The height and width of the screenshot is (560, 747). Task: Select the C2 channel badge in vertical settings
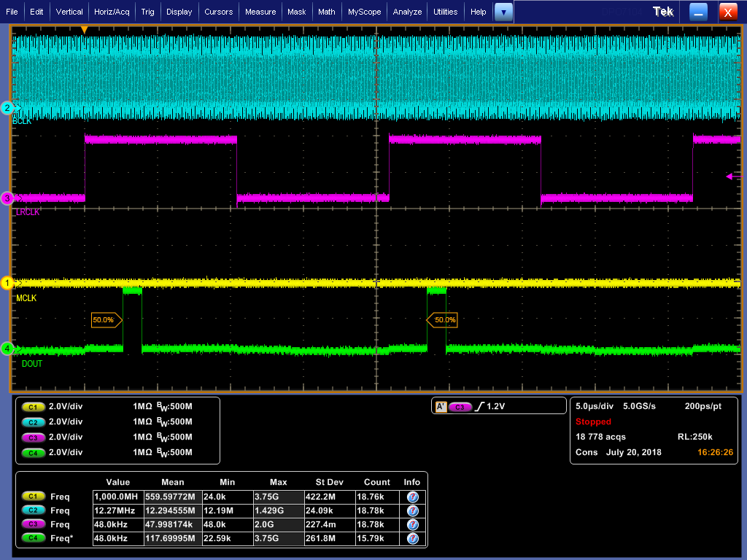coord(32,421)
